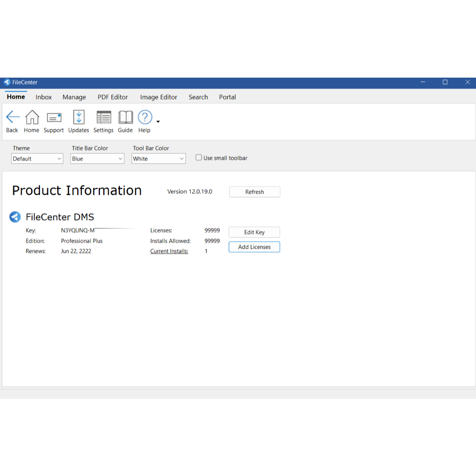
Task: Click the Help question mark icon
Action: [x=145, y=118]
